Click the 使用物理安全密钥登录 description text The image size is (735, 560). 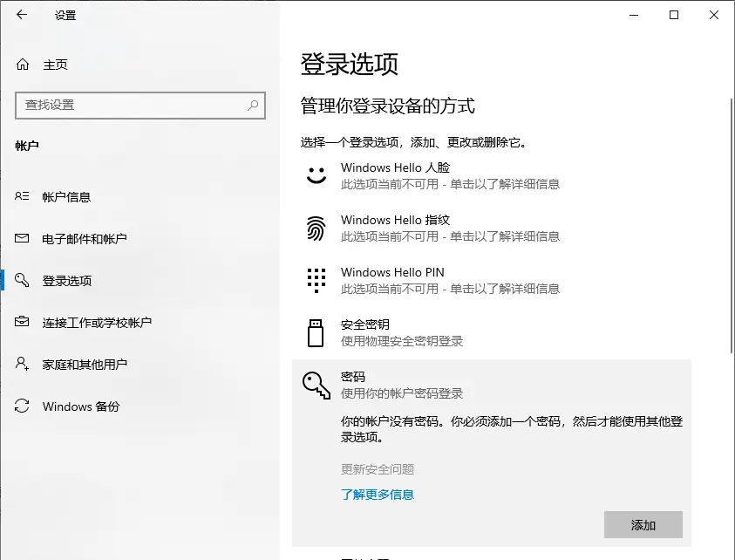[x=402, y=341]
